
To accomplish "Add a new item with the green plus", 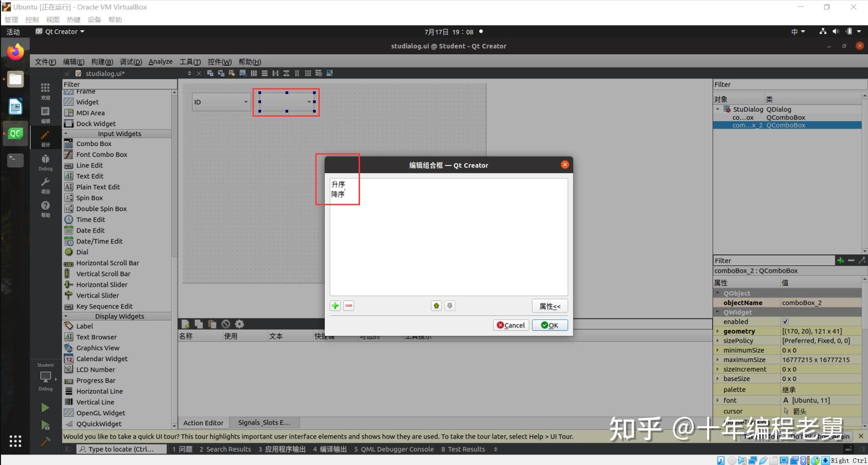I will (x=335, y=306).
